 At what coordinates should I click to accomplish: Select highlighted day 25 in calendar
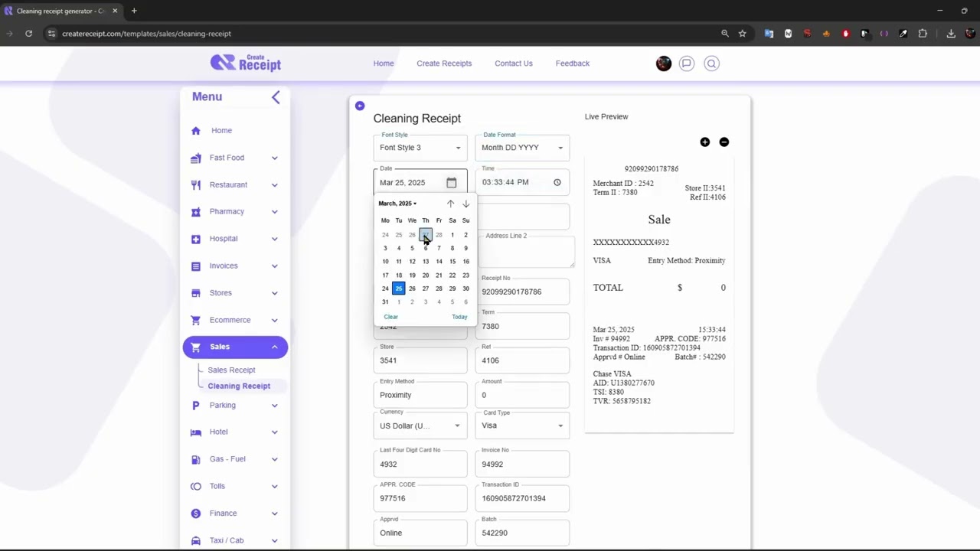[398, 289]
